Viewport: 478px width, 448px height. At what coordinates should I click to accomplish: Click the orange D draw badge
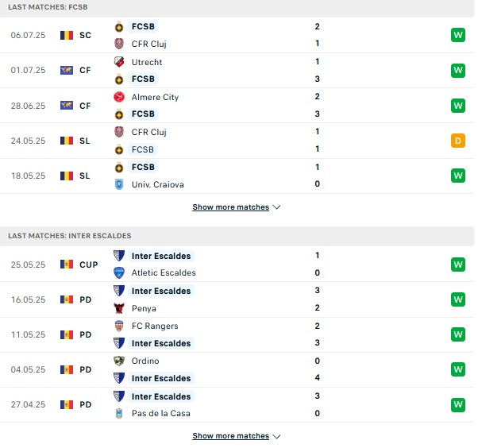[458, 141]
